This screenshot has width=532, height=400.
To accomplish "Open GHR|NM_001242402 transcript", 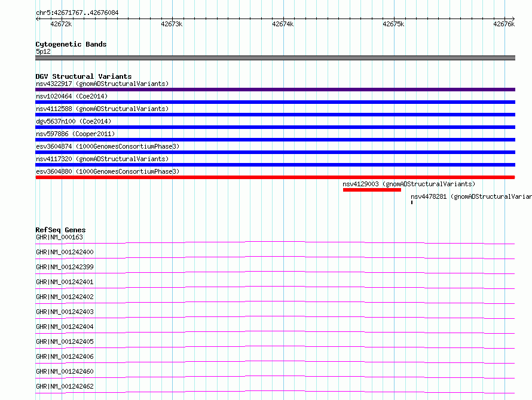I will tap(65, 297).
